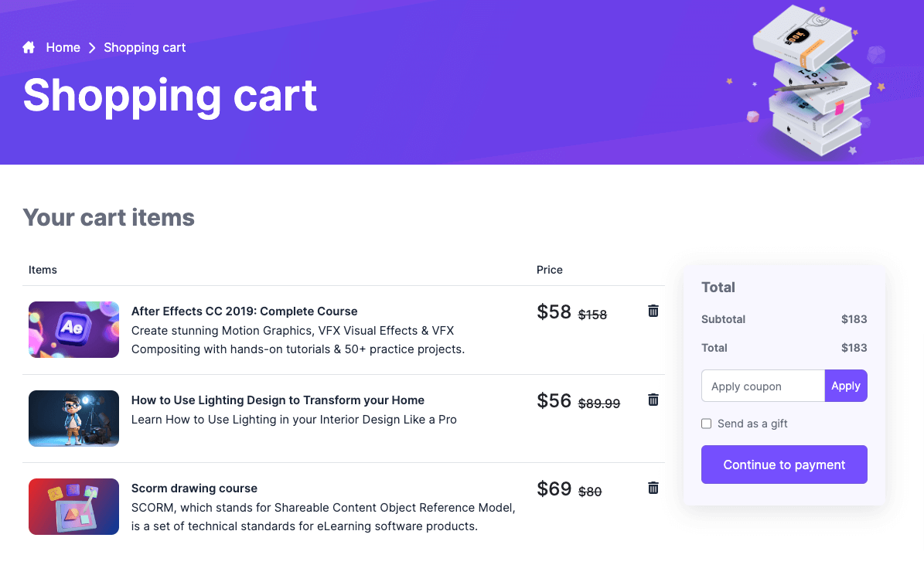Open the Scorm drawing course thumbnail
This screenshot has width=924, height=565.
[x=73, y=507]
